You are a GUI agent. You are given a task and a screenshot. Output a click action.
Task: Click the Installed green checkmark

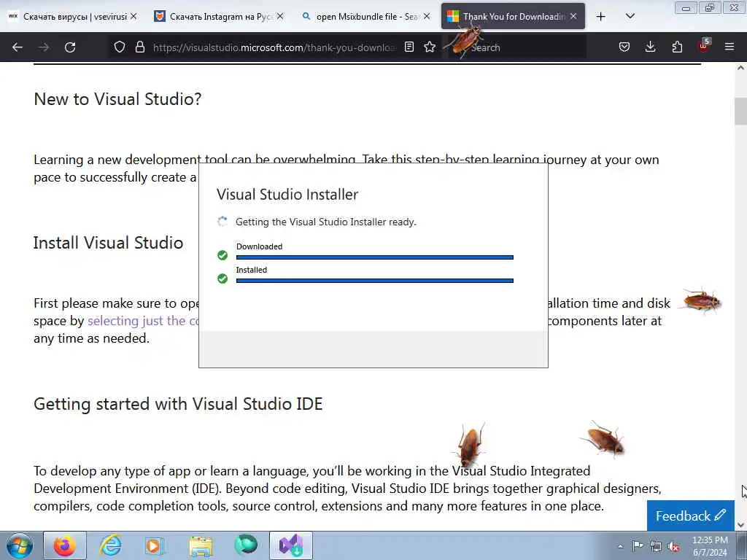[x=222, y=279]
